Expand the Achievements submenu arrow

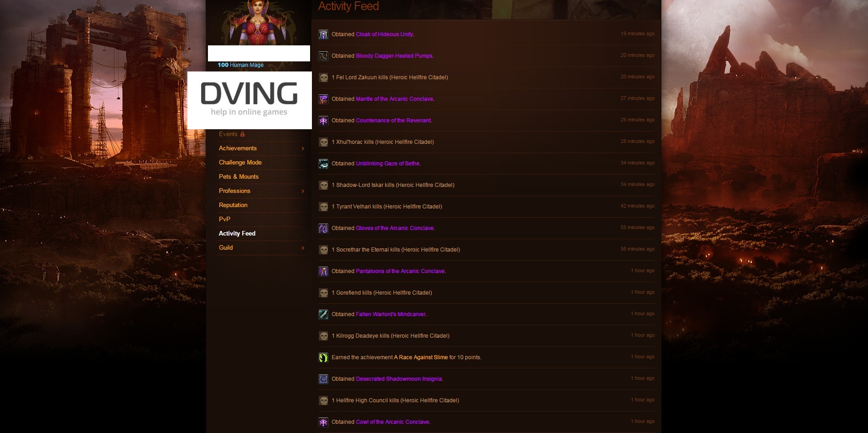(x=303, y=148)
